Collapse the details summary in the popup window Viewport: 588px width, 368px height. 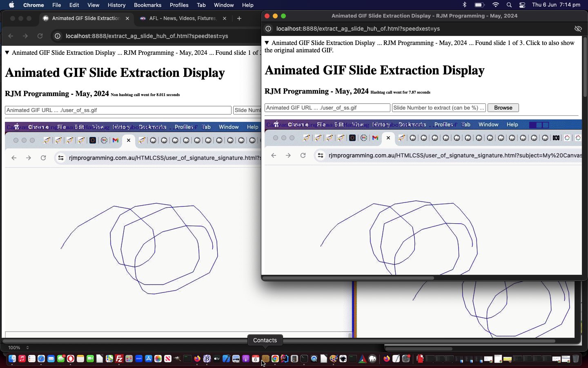[x=267, y=43]
